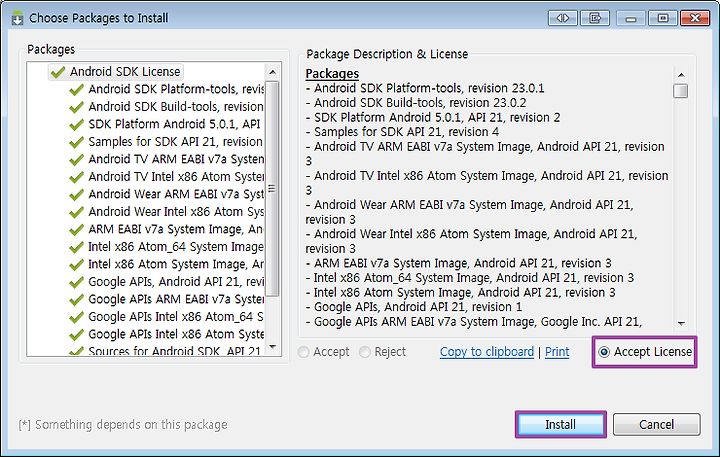Click checkmark next to SDK Platform Android 5.0.1
Screen dimensions: 720x457
[x=76, y=124]
